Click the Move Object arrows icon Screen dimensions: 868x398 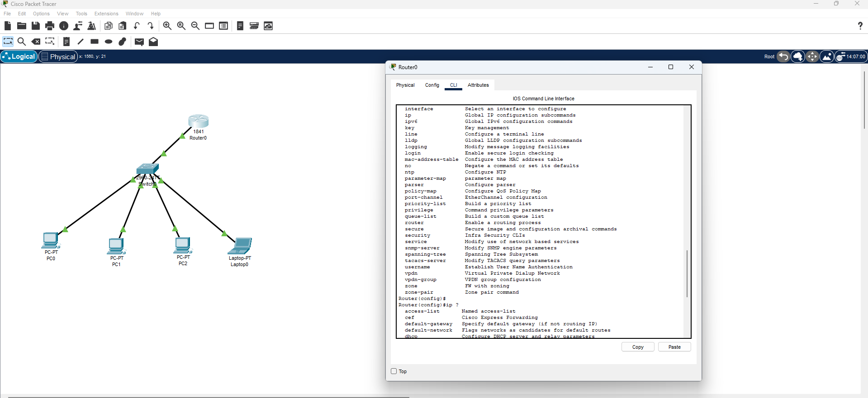coord(812,56)
